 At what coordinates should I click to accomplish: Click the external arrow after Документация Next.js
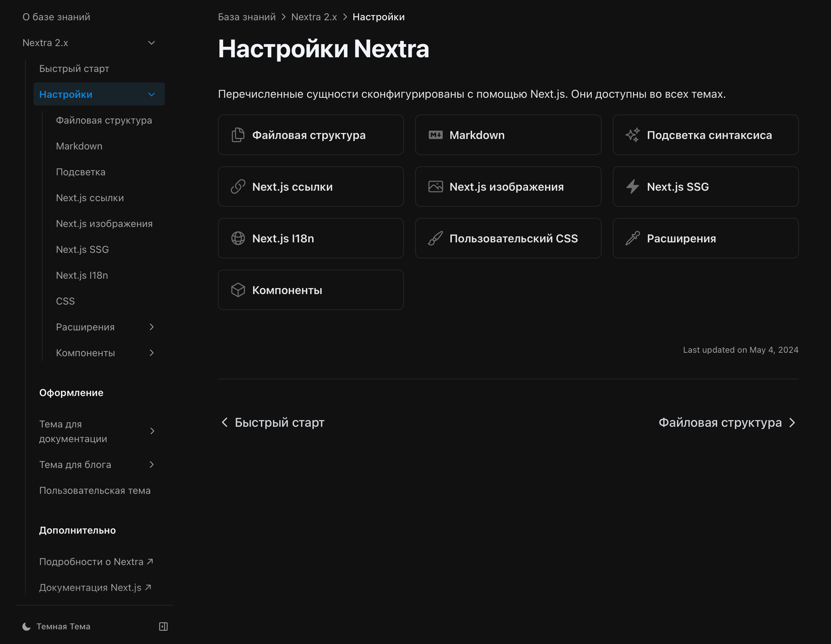point(148,587)
